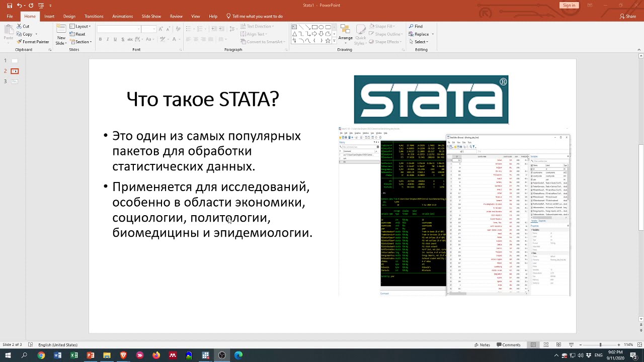Open the Replace dropdown arrow
The height and width of the screenshot is (362, 644).
click(433, 34)
